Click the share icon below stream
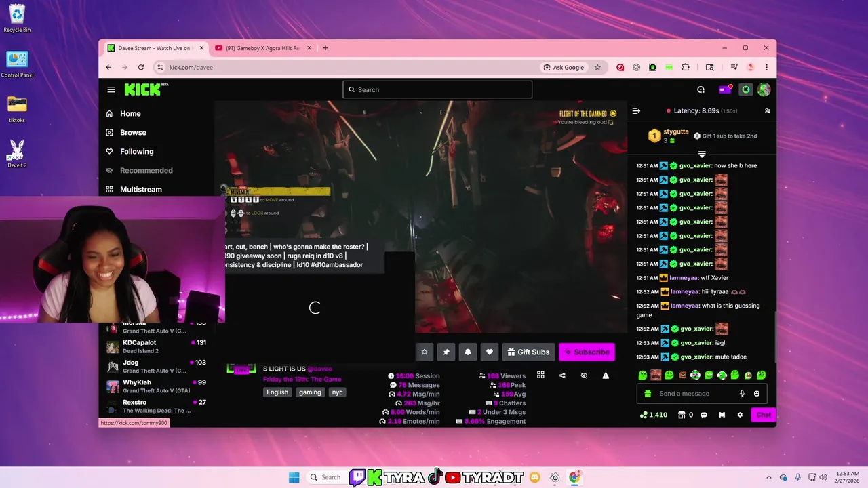Image resolution: width=868 pixels, height=488 pixels. 562,375
